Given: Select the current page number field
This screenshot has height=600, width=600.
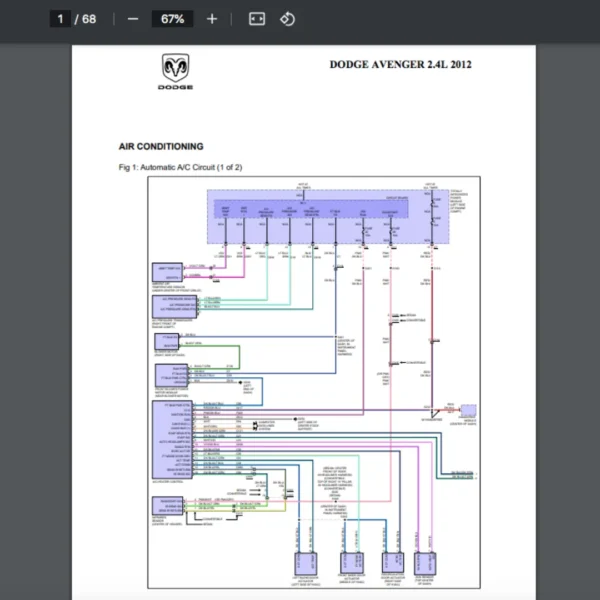Looking at the screenshot, I should click(60, 19).
